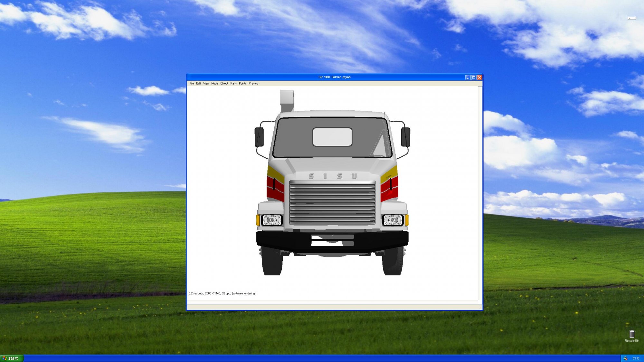Open the Mode menu
This screenshot has height=362, width=644.
pos(214,83)
